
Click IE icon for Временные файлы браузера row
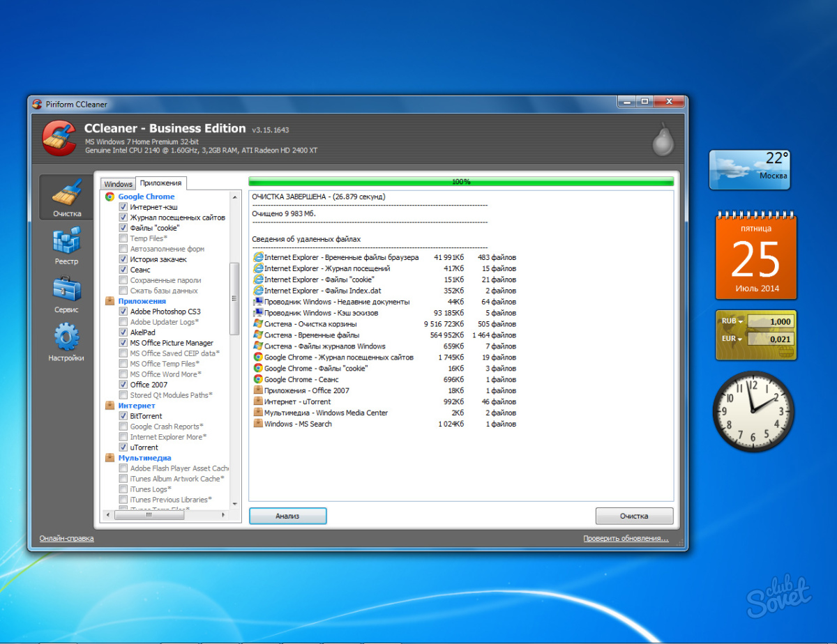(258, 257)
